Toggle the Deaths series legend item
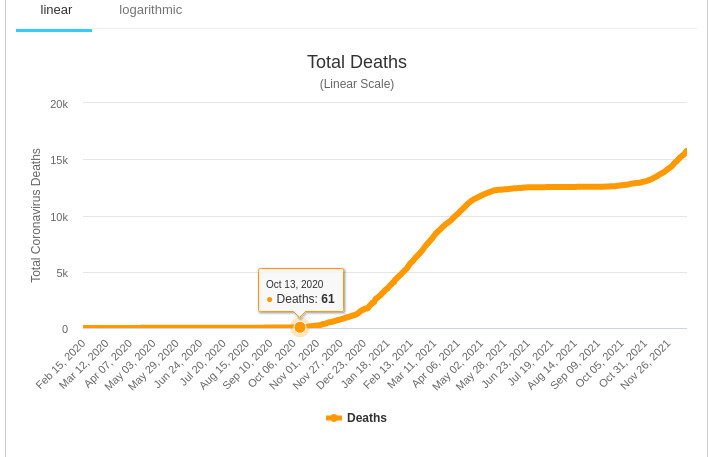708x457 pixels. tap(366, 418)
